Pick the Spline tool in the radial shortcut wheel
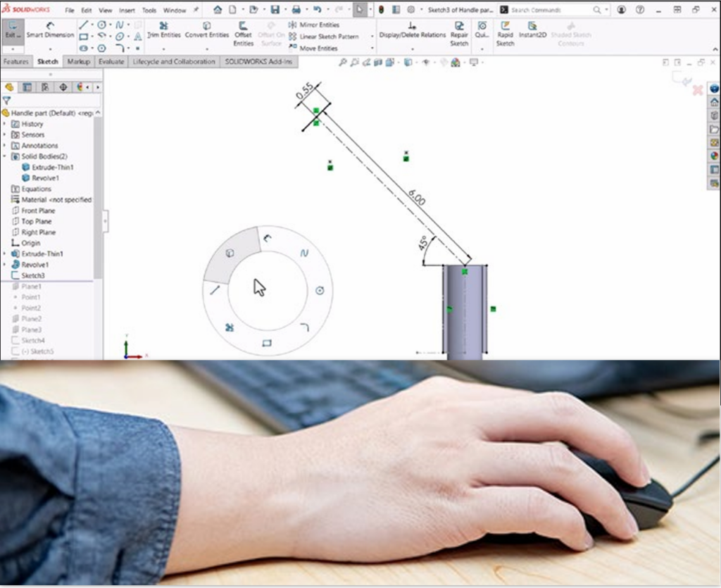 click(x=304, y=253)
